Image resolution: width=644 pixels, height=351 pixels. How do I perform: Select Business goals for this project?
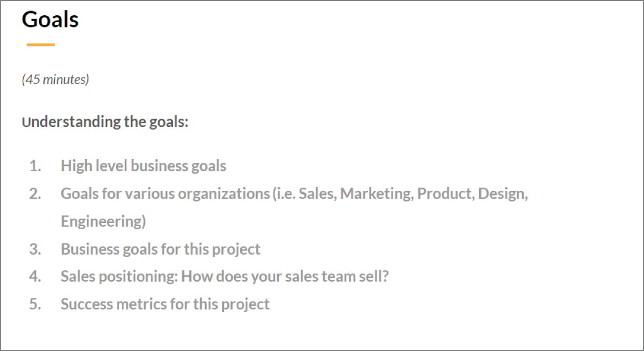coord(160,249)
